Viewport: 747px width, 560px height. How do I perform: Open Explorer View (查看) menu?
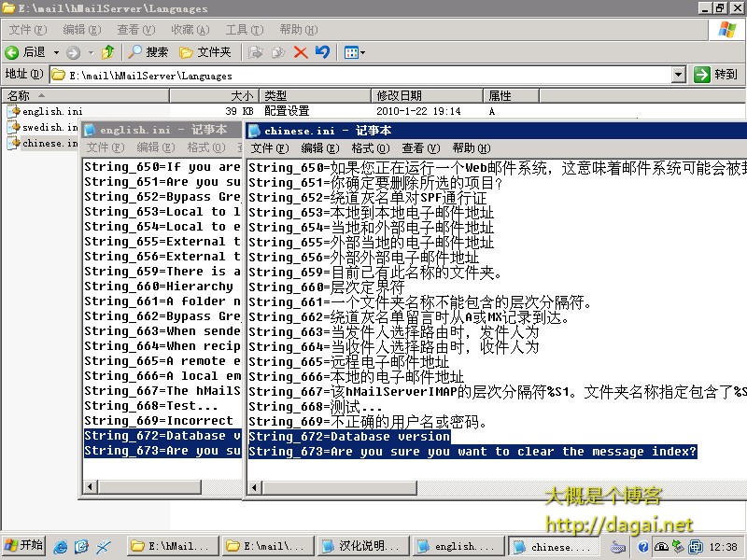click(x=136, y=30)
